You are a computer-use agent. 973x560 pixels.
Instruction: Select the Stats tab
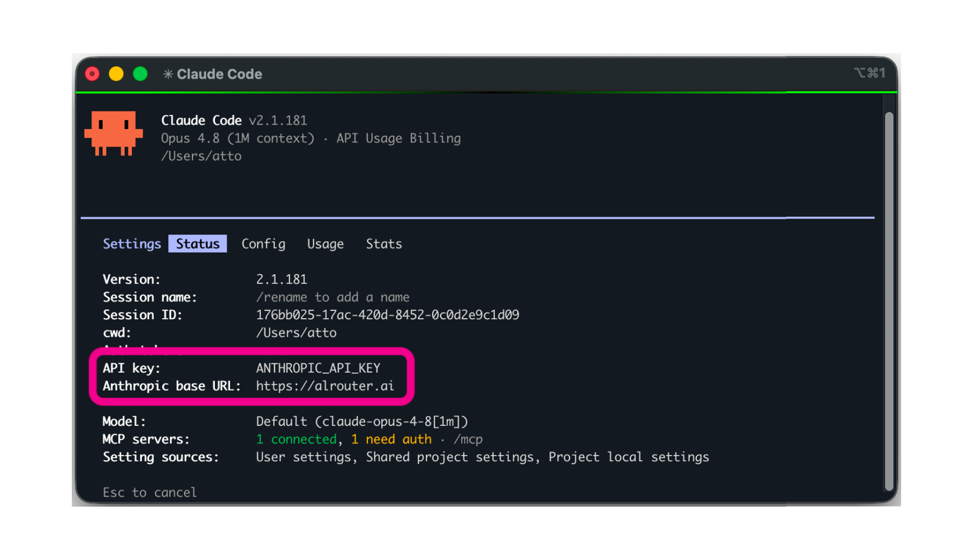[x=384, y=244]
